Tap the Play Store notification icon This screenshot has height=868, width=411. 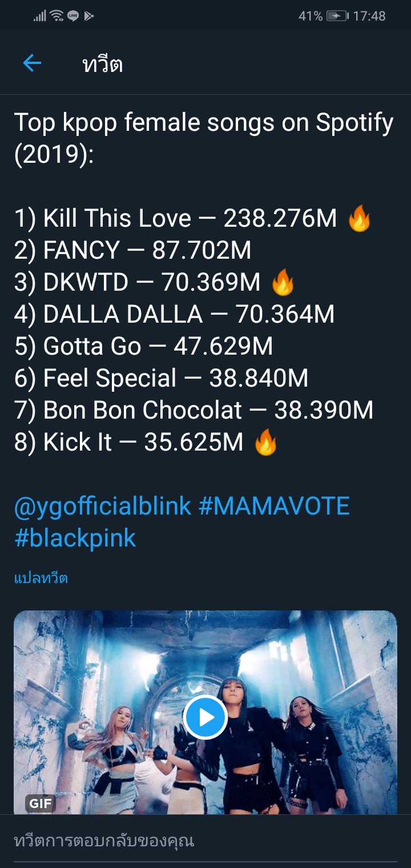[x=88, y=16]
